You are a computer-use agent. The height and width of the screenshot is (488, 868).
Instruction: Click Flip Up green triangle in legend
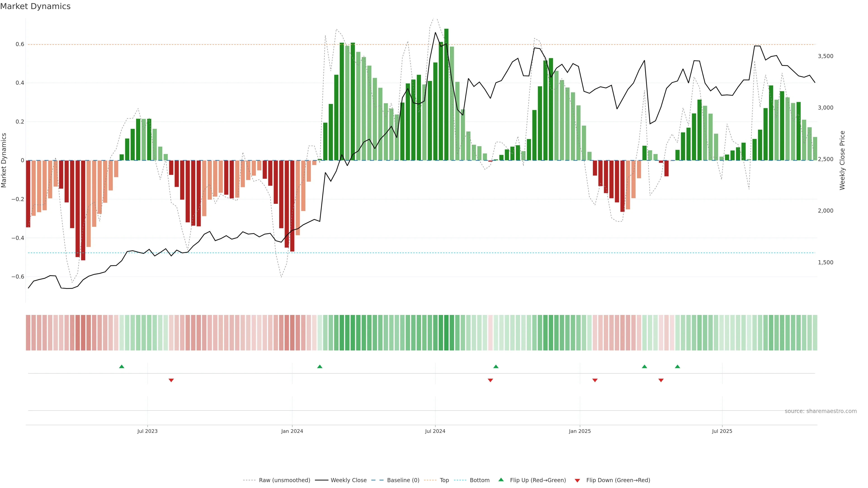coord(501,480)
